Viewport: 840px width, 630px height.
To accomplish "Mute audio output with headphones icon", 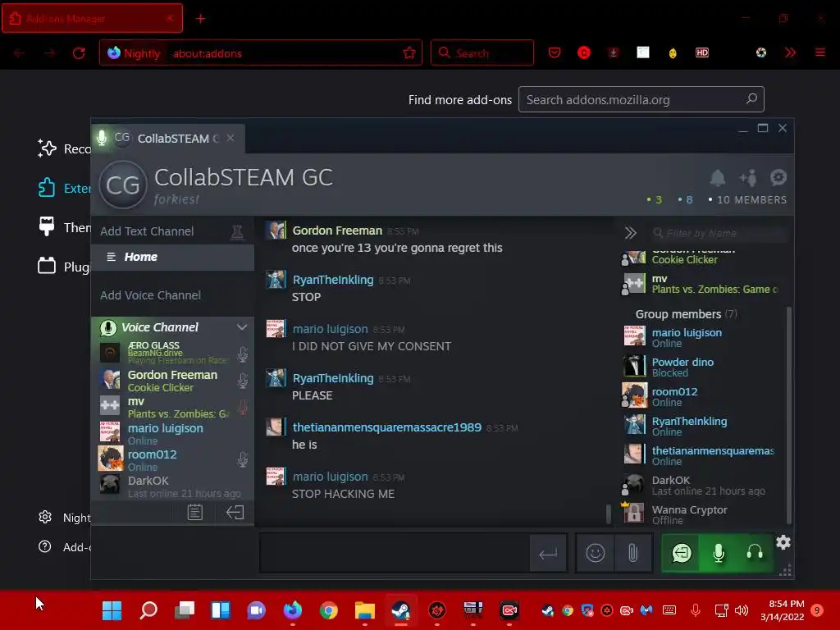I will tap(755, 553).
